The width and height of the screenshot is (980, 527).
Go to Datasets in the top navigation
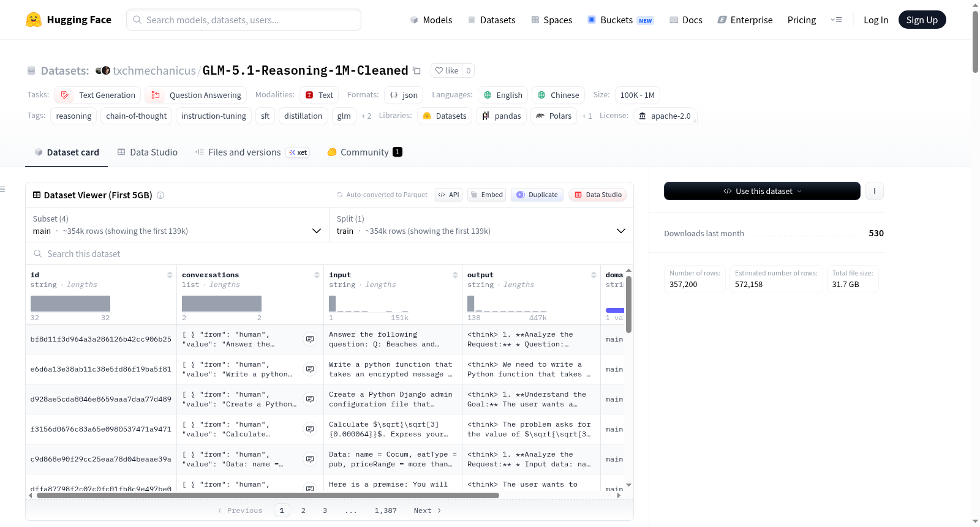click(491, 20)
